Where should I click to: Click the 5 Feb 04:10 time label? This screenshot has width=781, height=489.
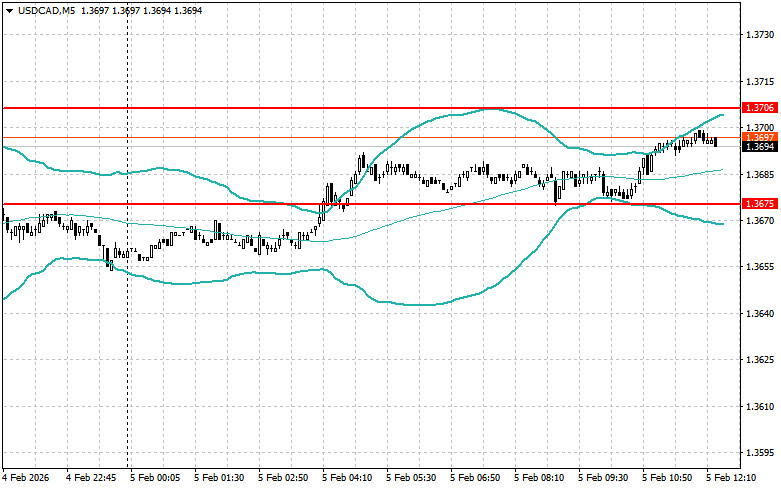point(347,478)
